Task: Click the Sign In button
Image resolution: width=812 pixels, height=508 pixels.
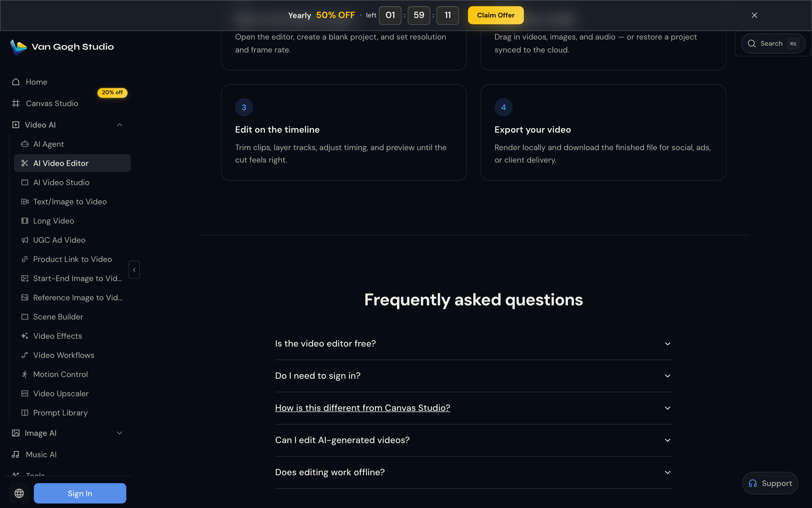Action: click(80, 493)
